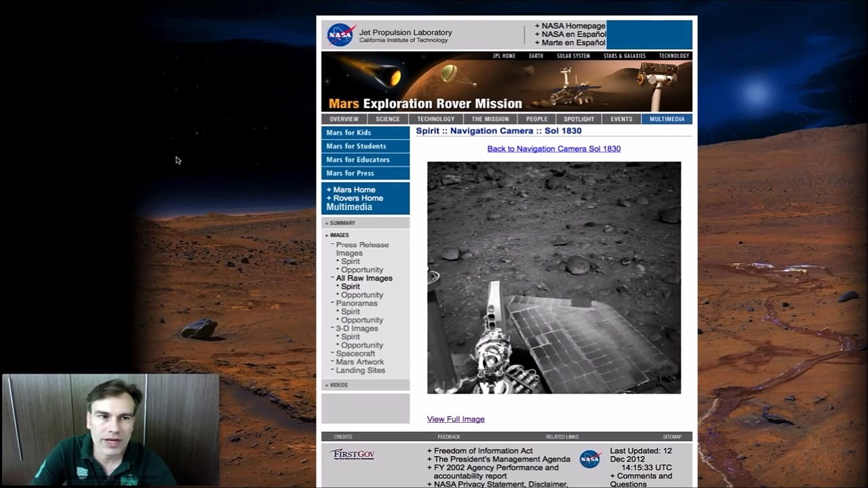Open Freedom of Information Act link
Screen dimensions: 868x488
coord(480,451)
